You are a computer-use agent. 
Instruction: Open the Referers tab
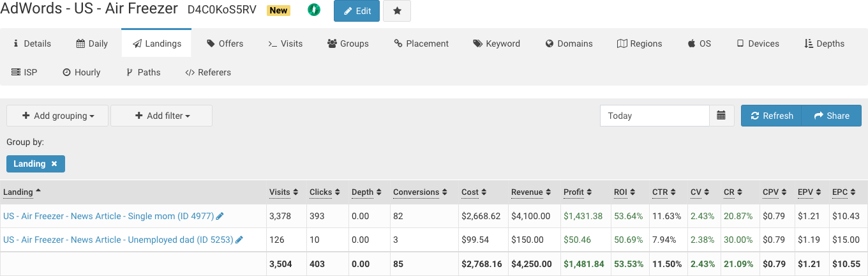pos(208,72)
